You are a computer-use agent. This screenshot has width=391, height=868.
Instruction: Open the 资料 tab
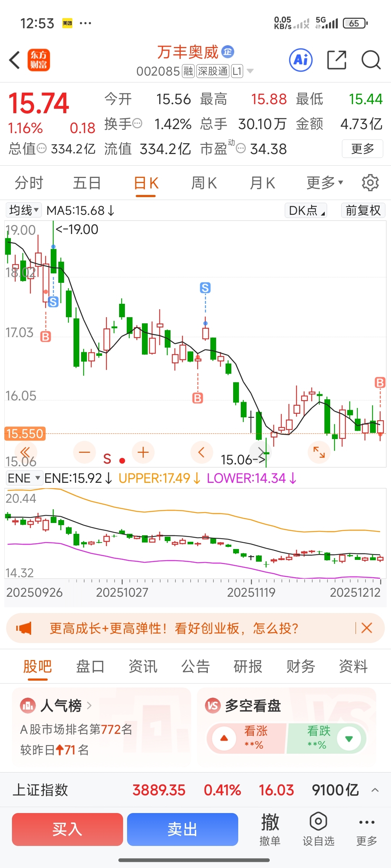pyautogui.click(x=353, y=666)
